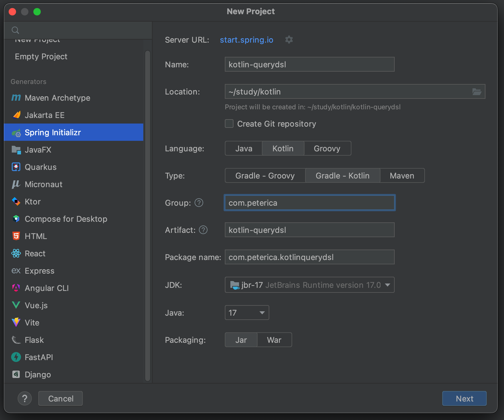The image size is (504, 420).
Task: Click the FastAPI bolt icon
Action: point(16,357)
